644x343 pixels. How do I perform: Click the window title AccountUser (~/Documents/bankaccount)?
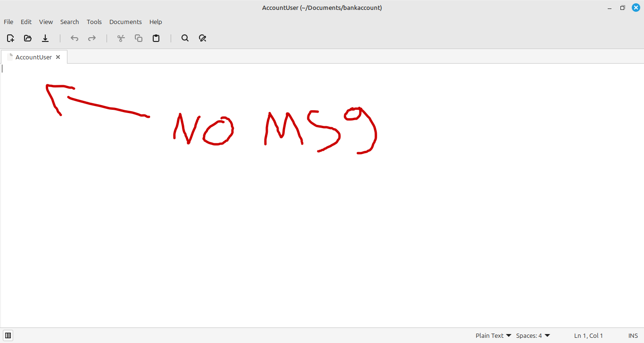pos(322,8)
